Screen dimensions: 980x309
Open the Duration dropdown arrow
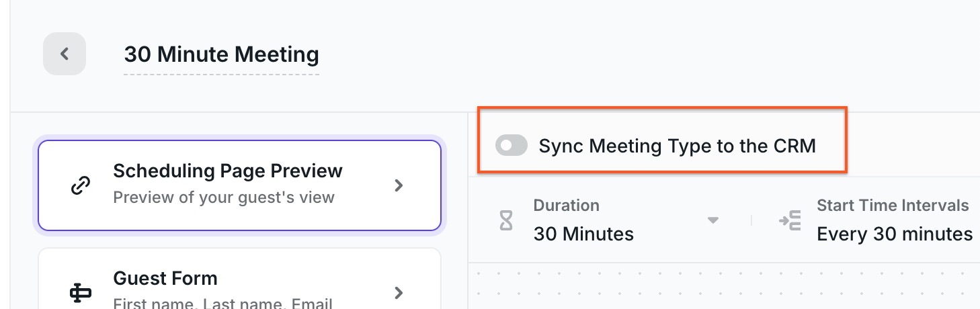click(713, 220)
